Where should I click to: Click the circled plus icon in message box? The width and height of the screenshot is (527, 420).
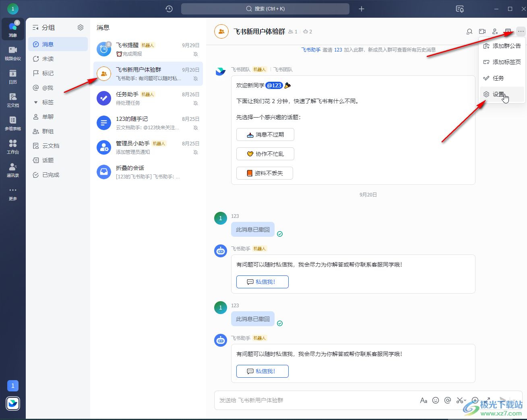[475, 400]
